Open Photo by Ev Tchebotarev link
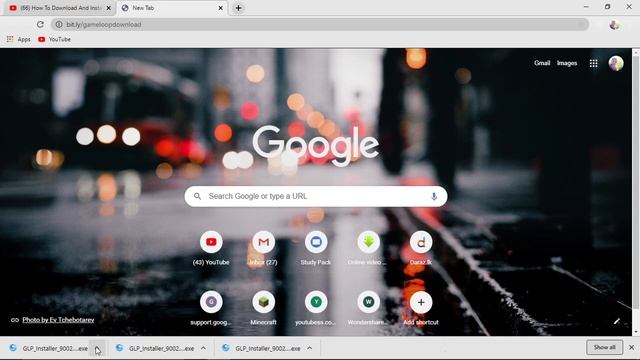 (x=58, y=320)
